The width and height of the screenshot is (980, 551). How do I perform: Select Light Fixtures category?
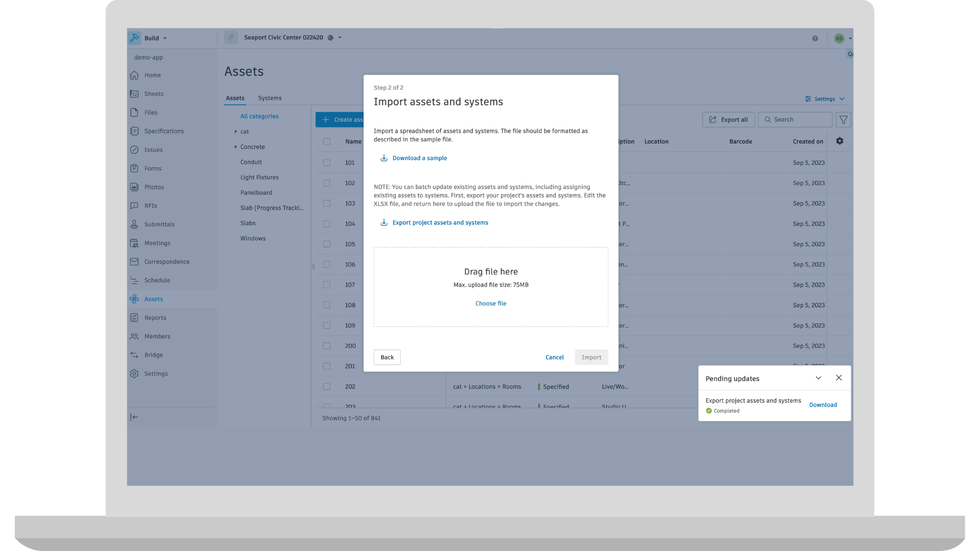(259, 178)
